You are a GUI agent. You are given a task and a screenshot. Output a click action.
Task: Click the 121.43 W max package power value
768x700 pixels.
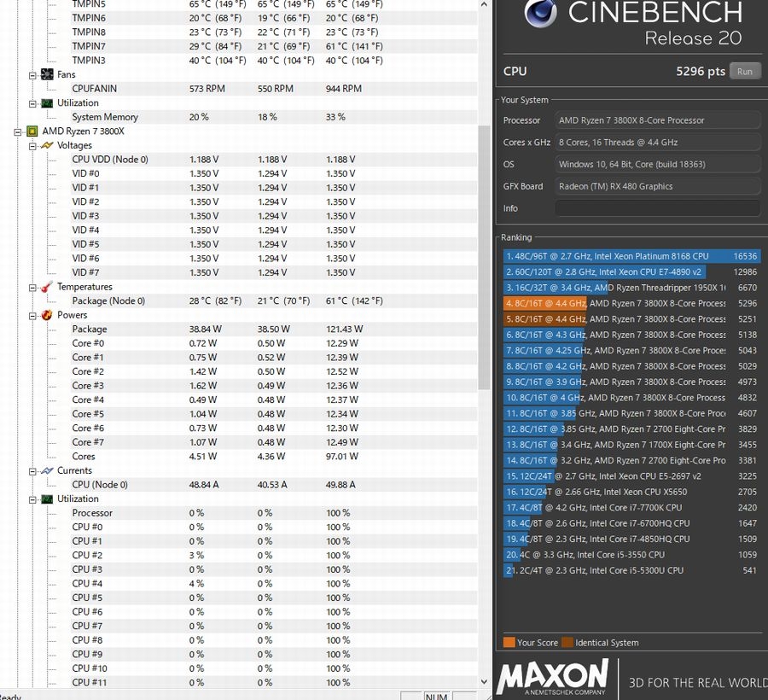click(345, 330)
